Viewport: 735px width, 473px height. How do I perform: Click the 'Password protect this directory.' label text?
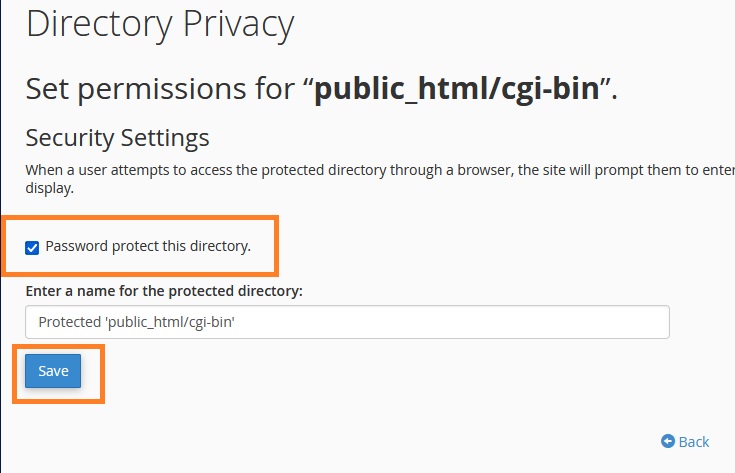(x=148, y=246)
